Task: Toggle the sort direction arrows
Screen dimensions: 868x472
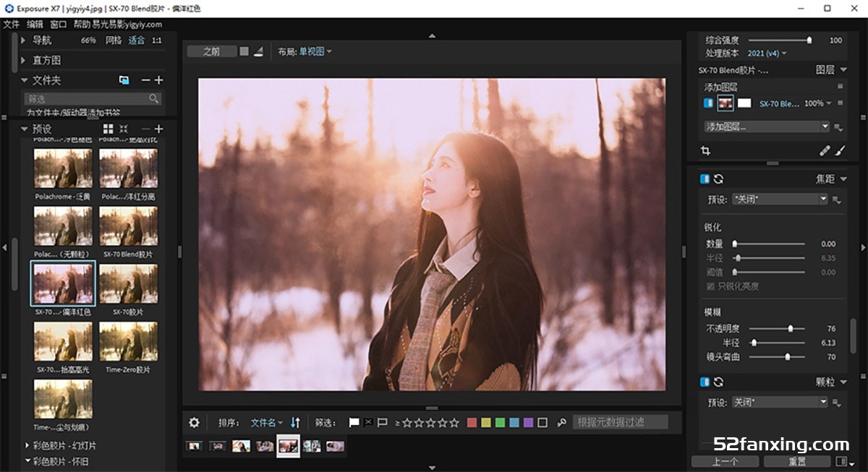Action: 295,423
